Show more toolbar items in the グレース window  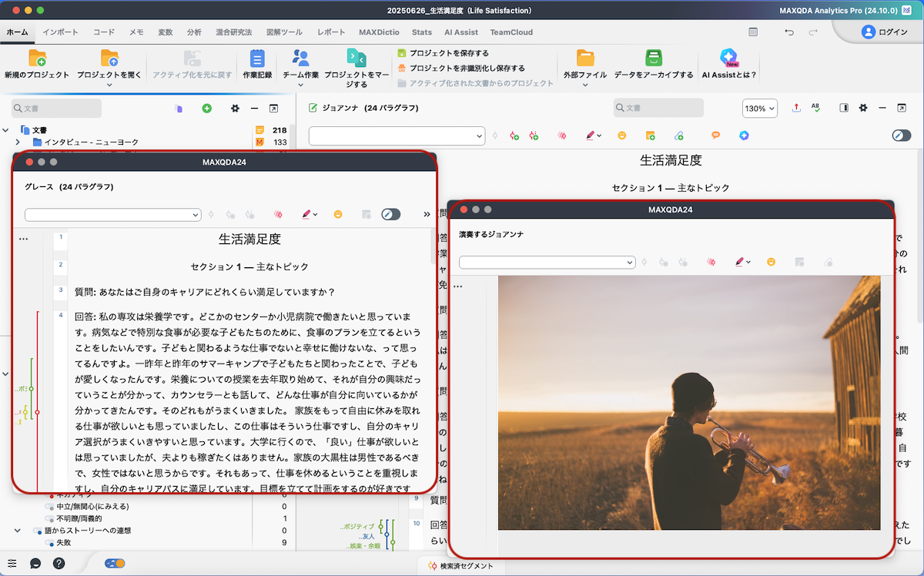coord(427,214)
